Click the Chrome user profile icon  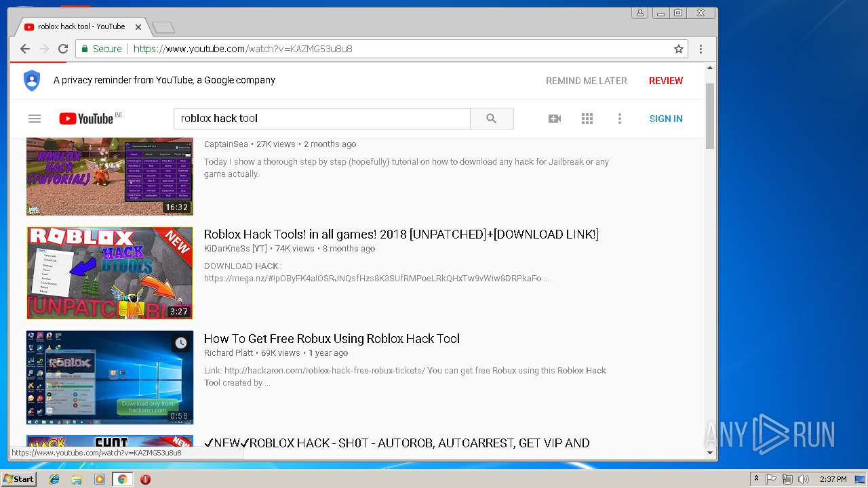(639, 13)
